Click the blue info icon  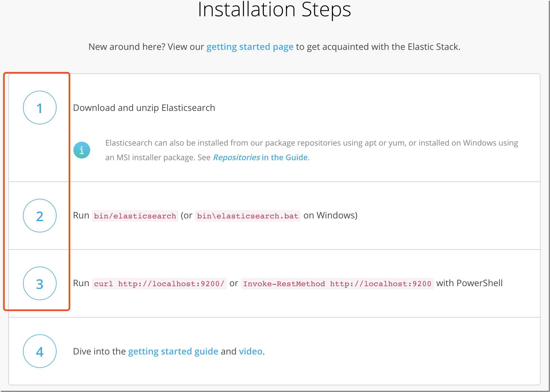point(82,150)
